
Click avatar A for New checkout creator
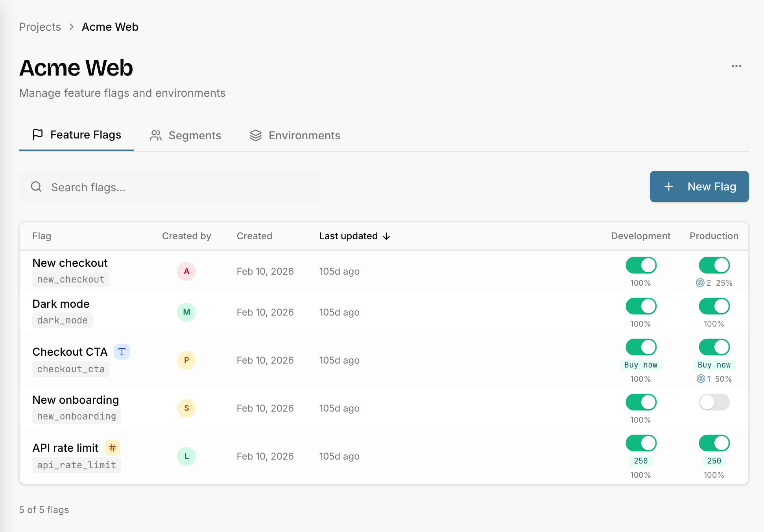(x=186, y=271)
